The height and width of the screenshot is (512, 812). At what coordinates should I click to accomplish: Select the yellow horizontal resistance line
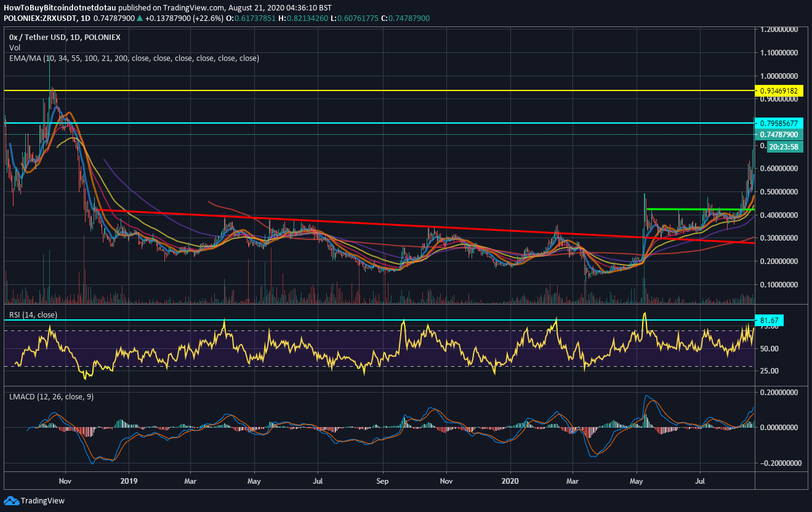click(379, 90)
